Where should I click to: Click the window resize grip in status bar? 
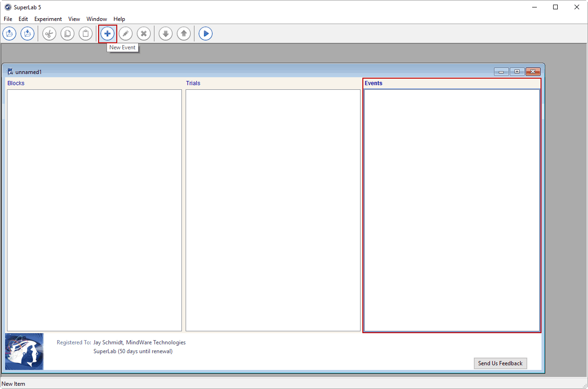[584, 385]
